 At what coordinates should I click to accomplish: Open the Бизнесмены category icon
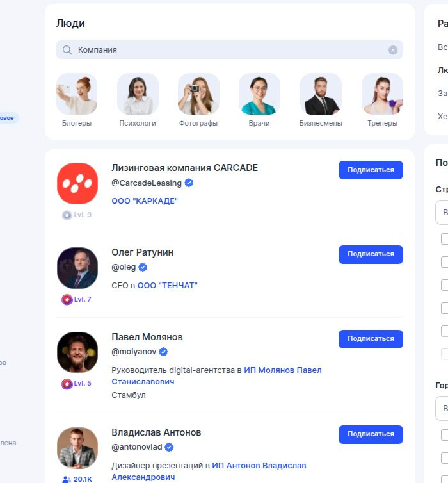point(321,94)
